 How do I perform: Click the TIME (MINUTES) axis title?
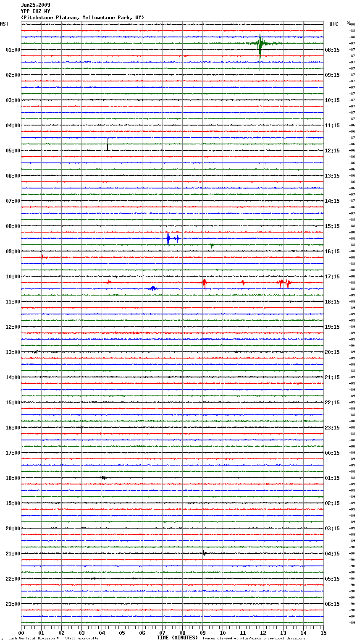(177, 638)
